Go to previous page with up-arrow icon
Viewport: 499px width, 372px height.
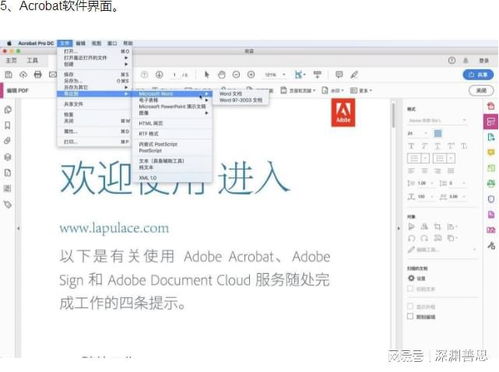(x=144, y=75)
